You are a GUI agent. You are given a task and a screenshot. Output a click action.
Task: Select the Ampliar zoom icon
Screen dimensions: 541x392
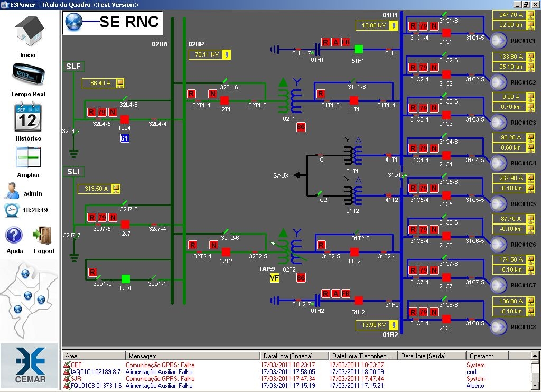click(28, 157)
